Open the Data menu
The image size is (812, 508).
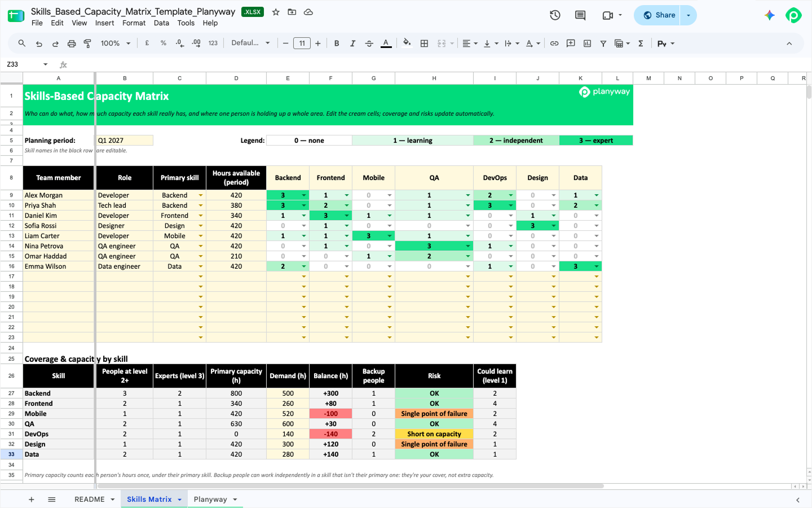pos(161,23)
